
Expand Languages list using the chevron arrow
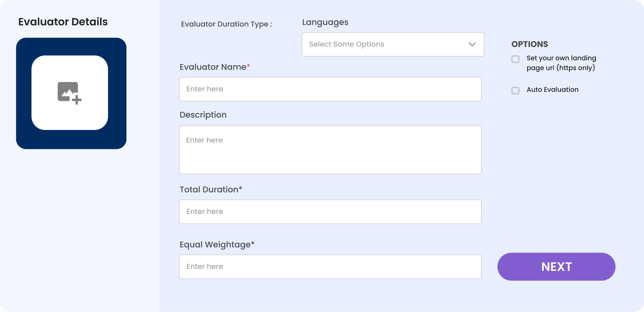tap(472, 44)
